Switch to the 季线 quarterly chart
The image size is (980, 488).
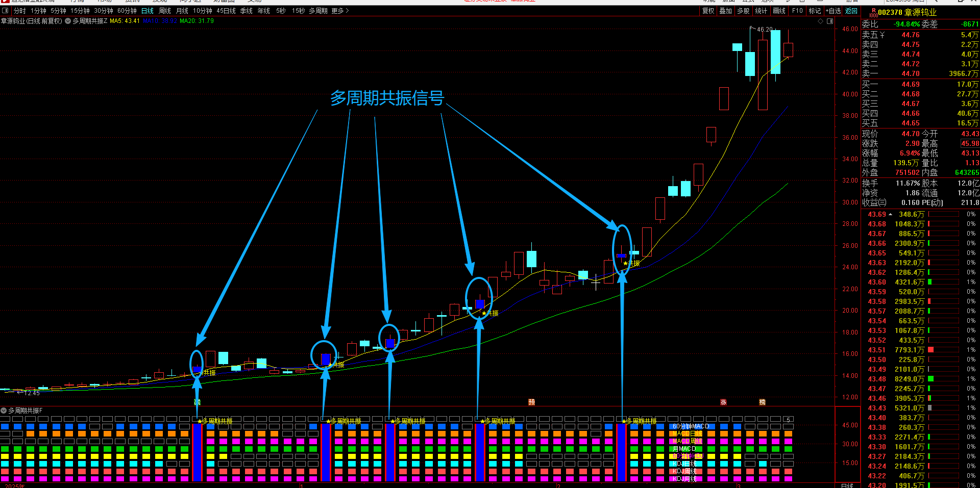click(247, 11)
